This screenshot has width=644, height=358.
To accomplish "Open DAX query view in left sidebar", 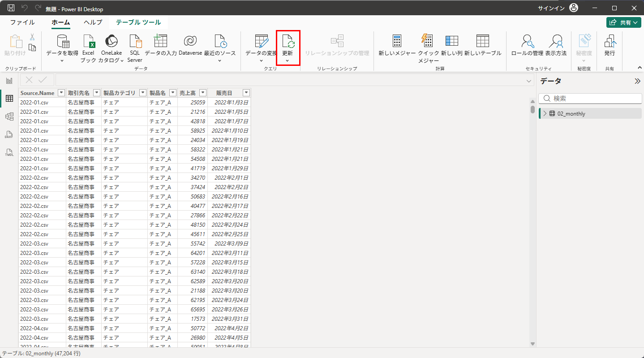I will coord(9,134).
